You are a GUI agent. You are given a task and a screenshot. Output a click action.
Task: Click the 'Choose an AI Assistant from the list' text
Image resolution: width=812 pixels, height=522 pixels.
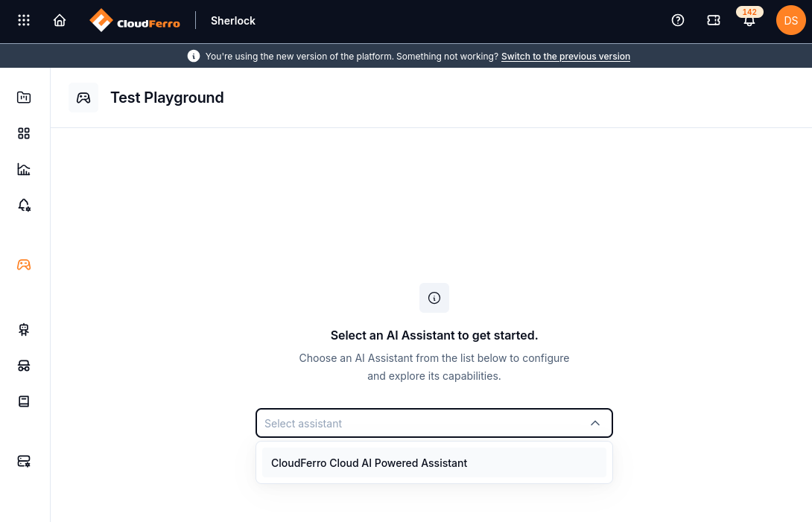click(434, 367)
